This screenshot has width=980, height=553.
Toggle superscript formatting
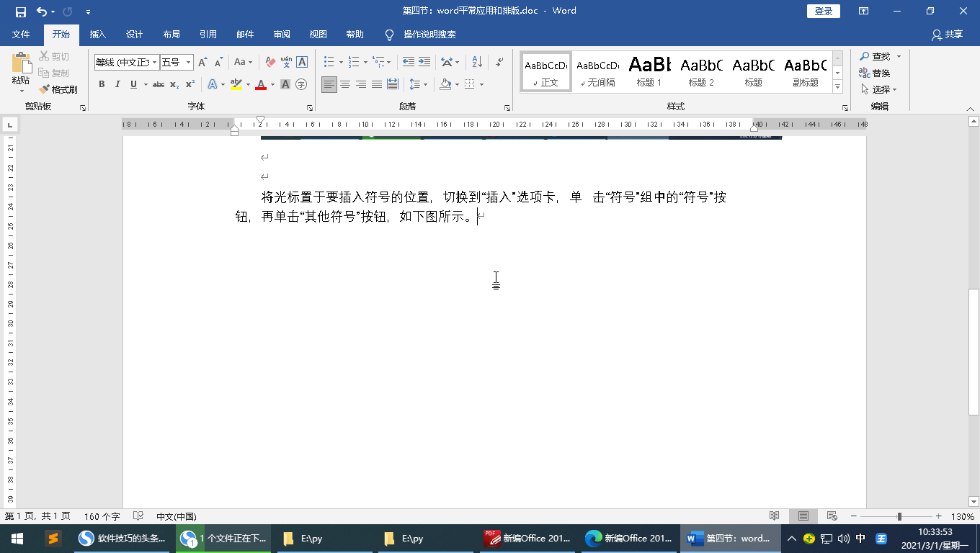(x=190, y=84)
